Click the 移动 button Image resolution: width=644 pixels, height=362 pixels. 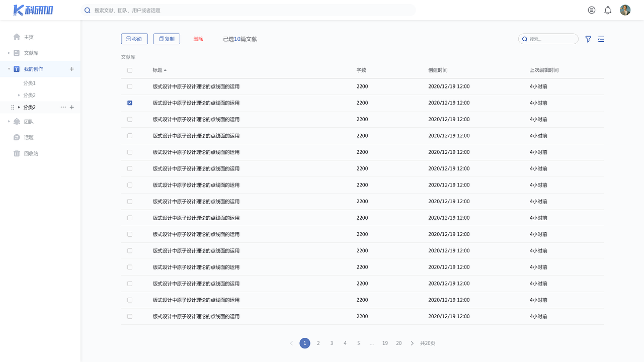pos(134,39)
